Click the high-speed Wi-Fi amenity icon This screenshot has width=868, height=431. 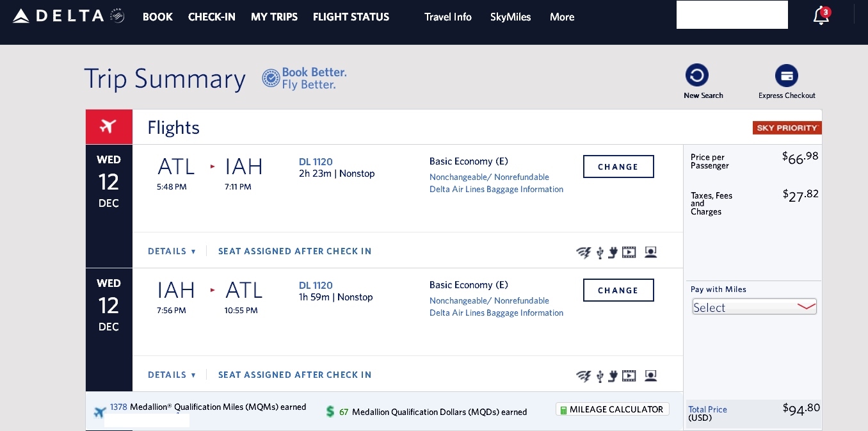[584, 252]
